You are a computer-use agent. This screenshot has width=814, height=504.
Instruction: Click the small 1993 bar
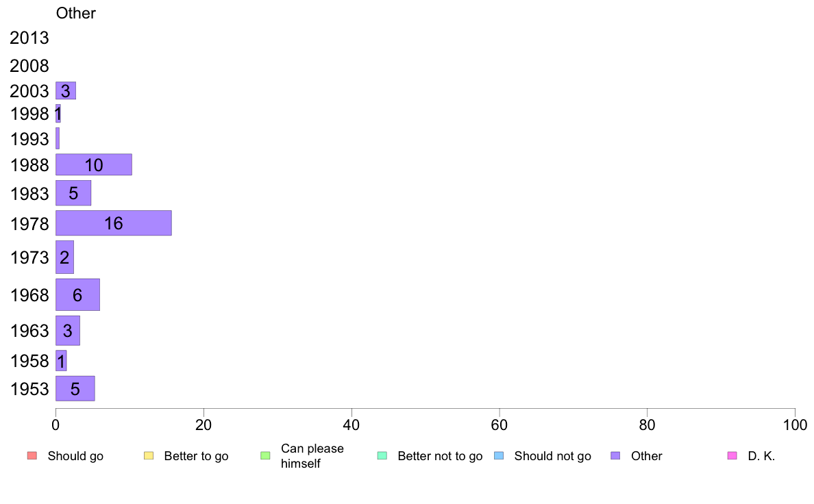[x=58, y=138]
